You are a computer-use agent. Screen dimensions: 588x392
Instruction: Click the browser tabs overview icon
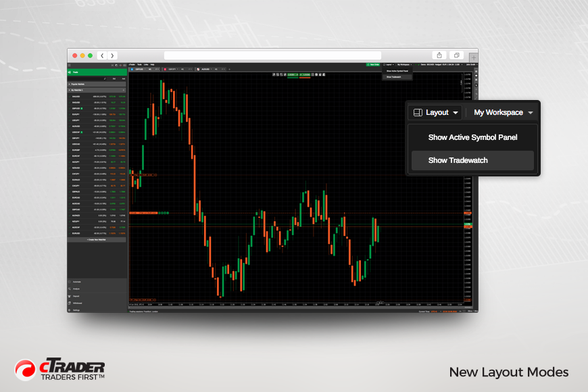456,55
